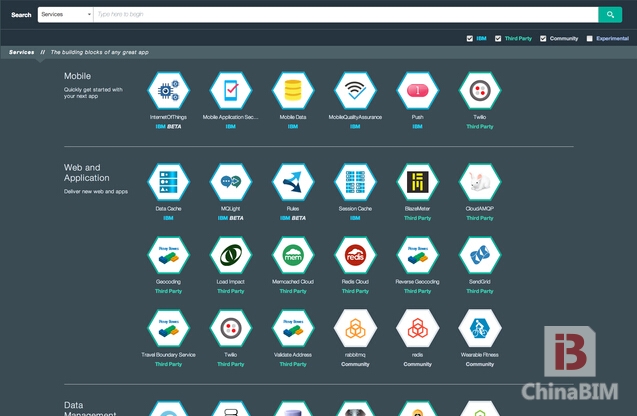Select the Twilio icon under Mobile
Image resolution: width=637 pixels, height=416 pixels.
[480, 91]
